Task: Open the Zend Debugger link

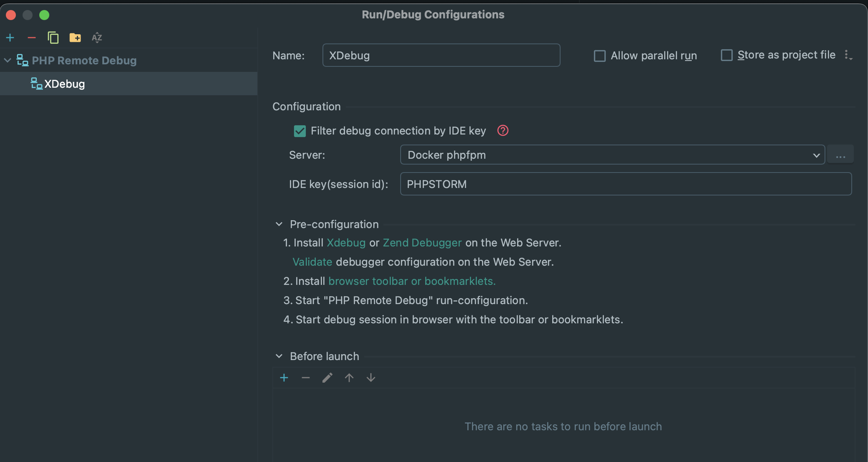Action: 422,243
